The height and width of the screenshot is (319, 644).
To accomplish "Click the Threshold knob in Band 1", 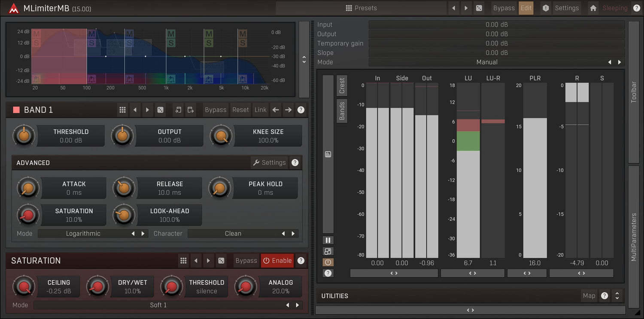I will (24, 136).
